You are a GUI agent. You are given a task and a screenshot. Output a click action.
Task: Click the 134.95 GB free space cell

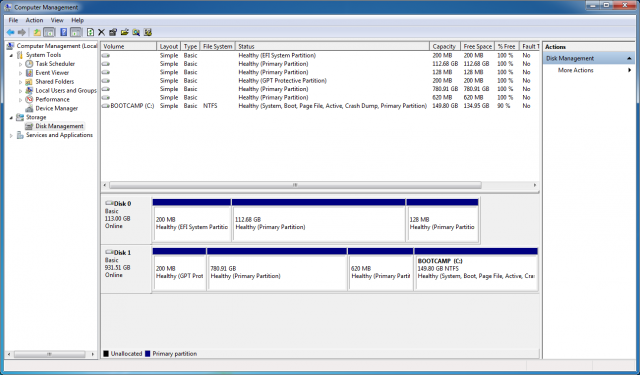click(476, 106)
